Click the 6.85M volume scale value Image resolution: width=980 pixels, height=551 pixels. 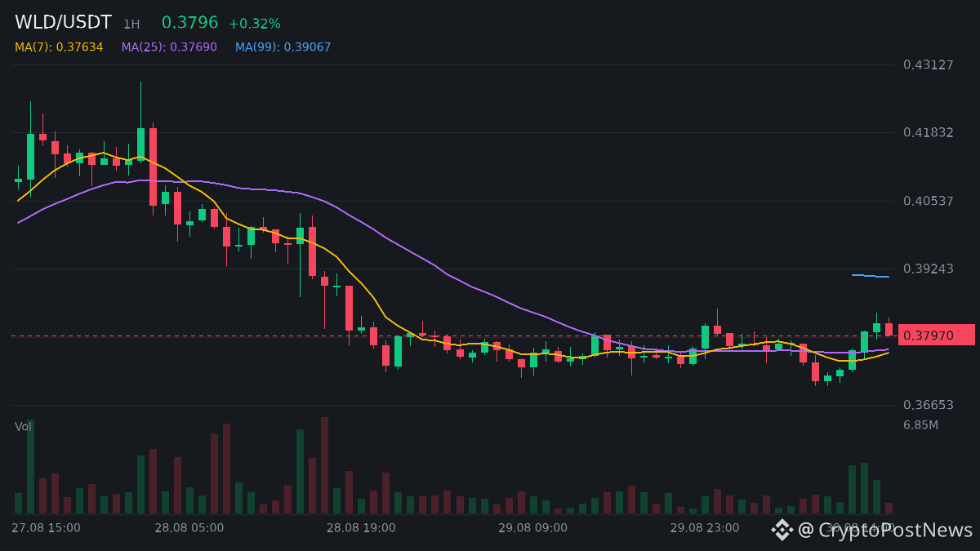tap(920, 424)
